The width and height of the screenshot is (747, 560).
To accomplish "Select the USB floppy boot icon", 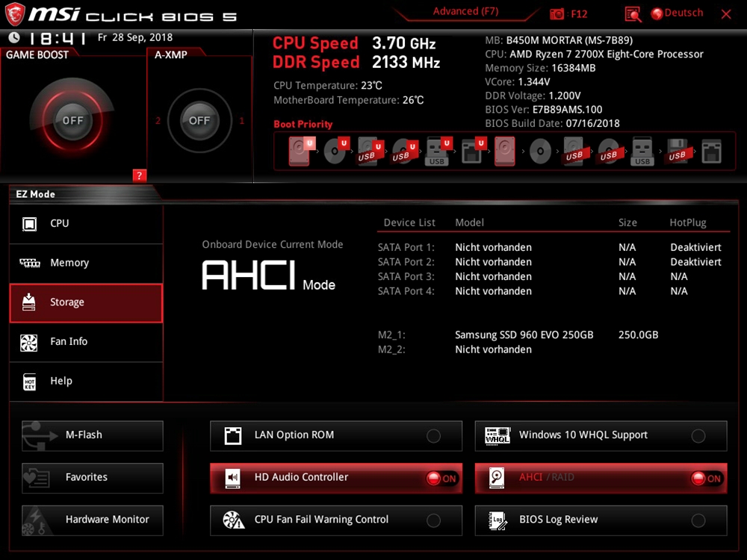I will (x=677, y=151).
